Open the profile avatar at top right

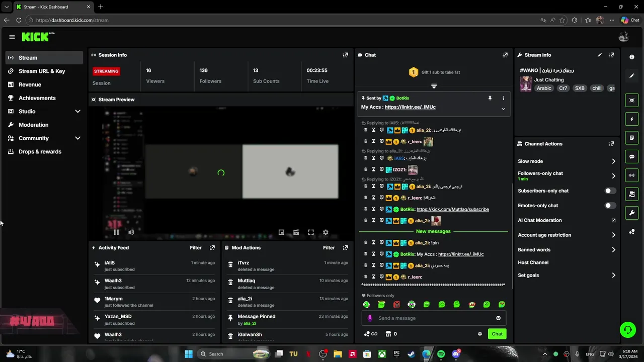623,37
